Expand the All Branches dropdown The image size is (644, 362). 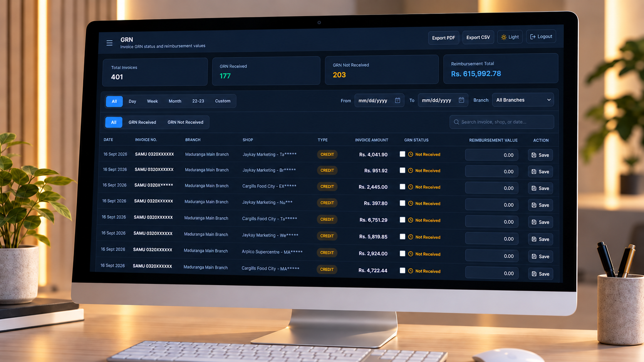point(523,100)
